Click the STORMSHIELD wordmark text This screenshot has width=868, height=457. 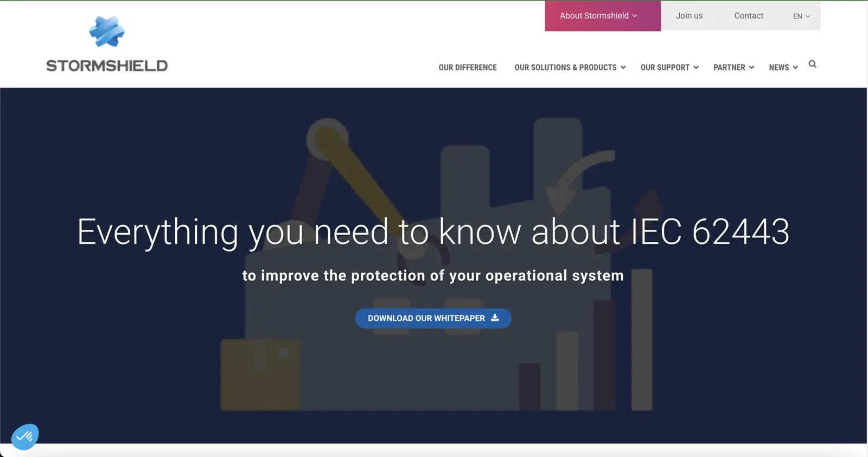point(107,66)
